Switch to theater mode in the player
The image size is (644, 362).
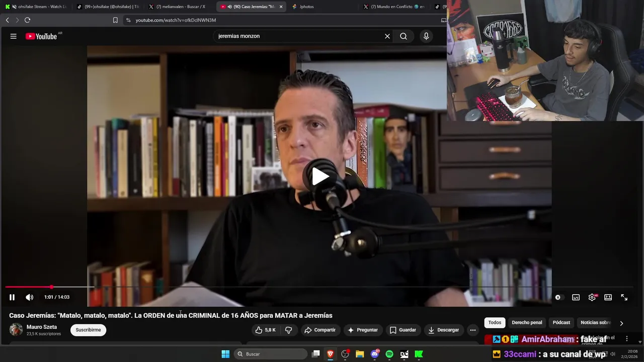(x=608, y=297)
